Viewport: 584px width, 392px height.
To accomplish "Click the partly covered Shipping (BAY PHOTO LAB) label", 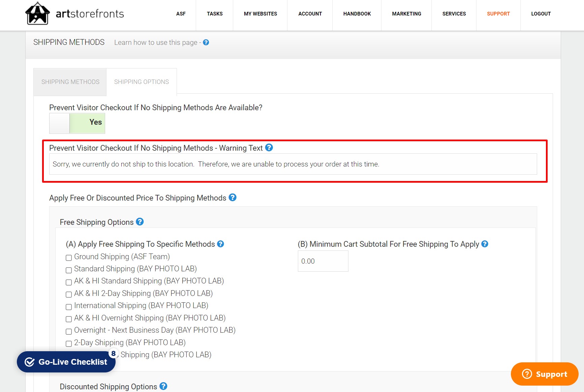I will (x=166, y=355).
